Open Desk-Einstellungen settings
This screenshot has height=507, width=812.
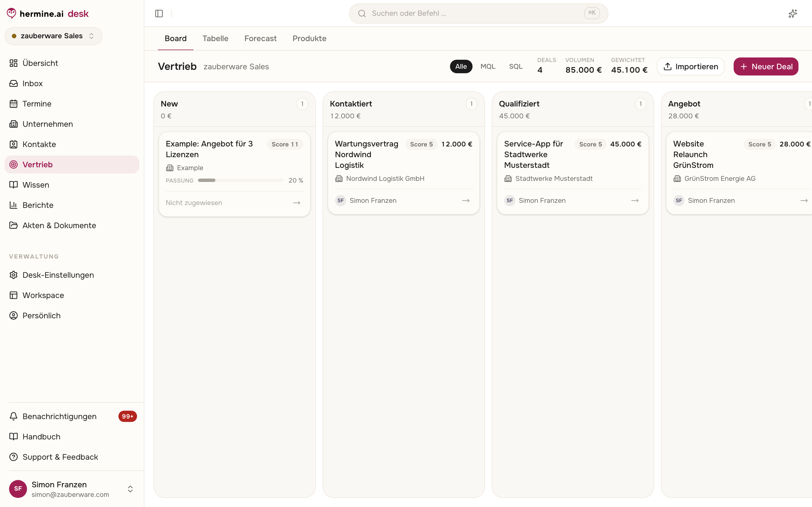(x=72, y=275)
